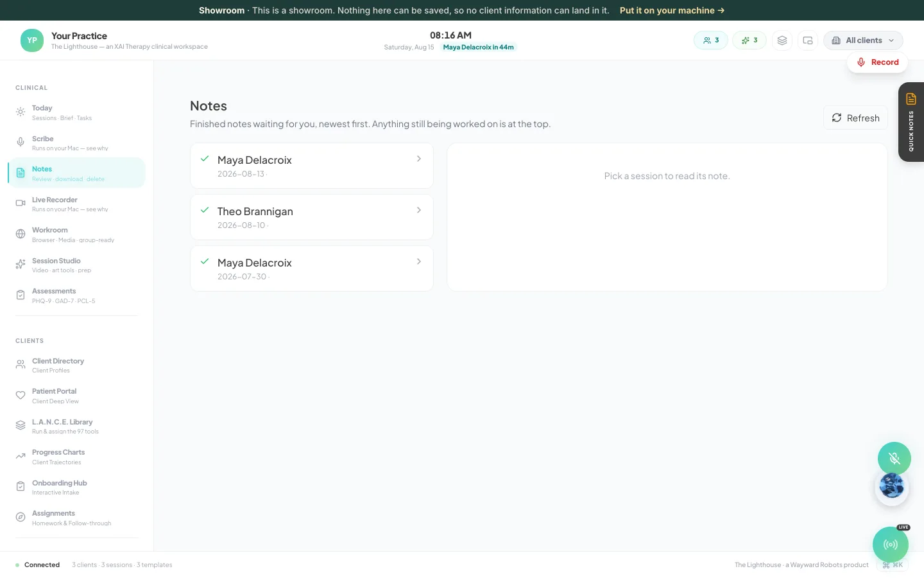Click the Notes document icon in sidebar

pos(21,173)
